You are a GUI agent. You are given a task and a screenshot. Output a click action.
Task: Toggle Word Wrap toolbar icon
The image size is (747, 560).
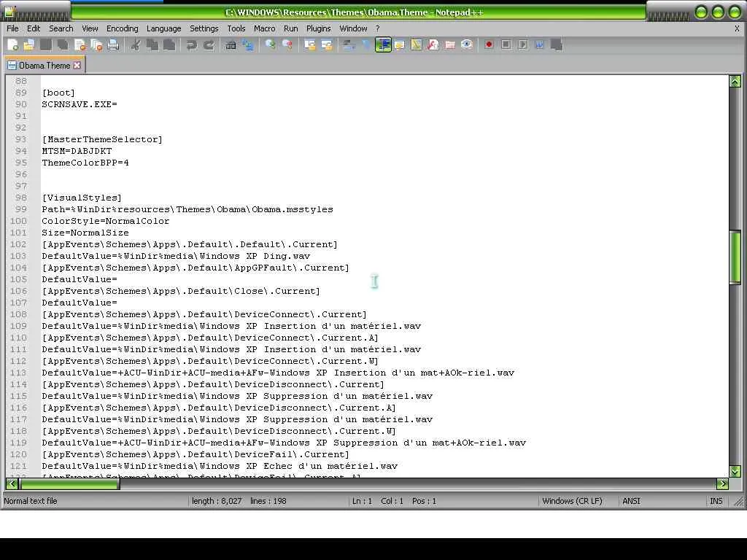[349, 44]
